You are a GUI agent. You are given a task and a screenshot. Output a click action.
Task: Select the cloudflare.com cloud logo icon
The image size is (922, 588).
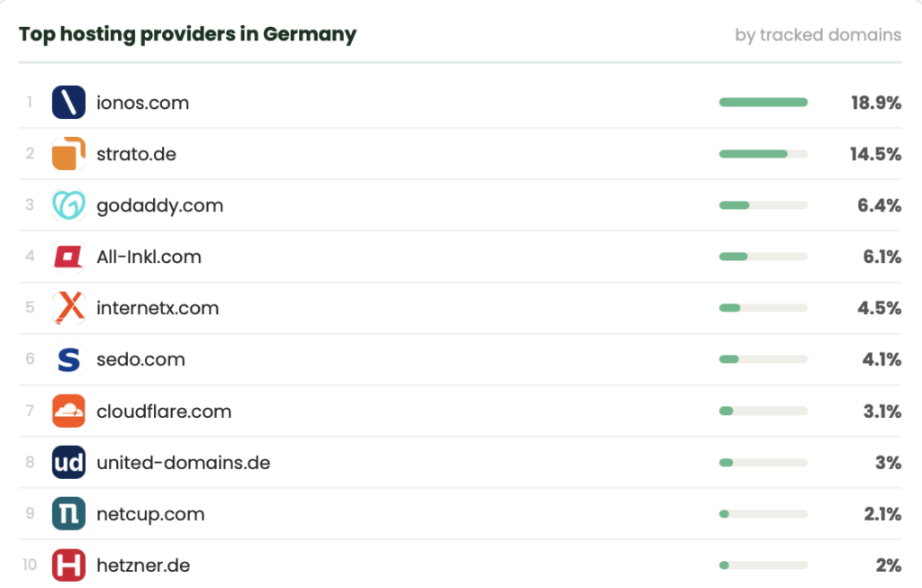[68, 411]
